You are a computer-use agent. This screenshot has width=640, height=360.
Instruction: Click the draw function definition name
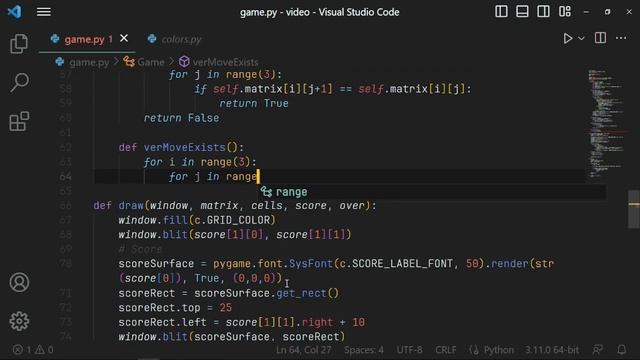pos(131,206)
